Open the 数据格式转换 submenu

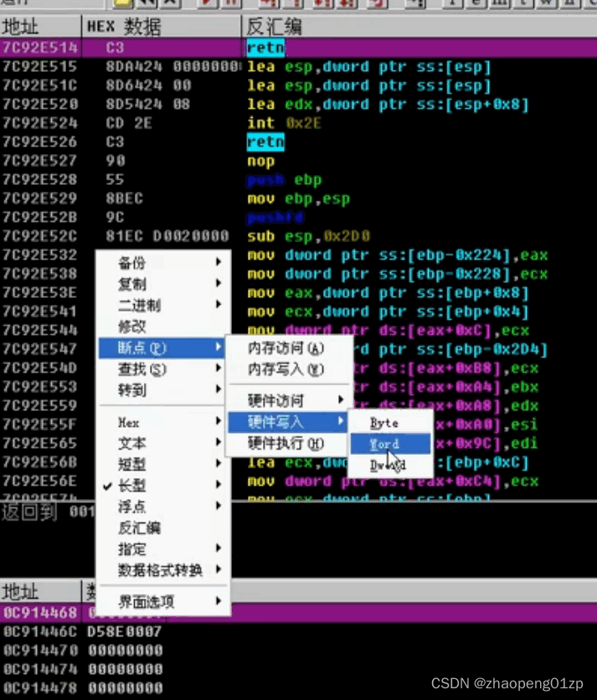pos(163,570)
